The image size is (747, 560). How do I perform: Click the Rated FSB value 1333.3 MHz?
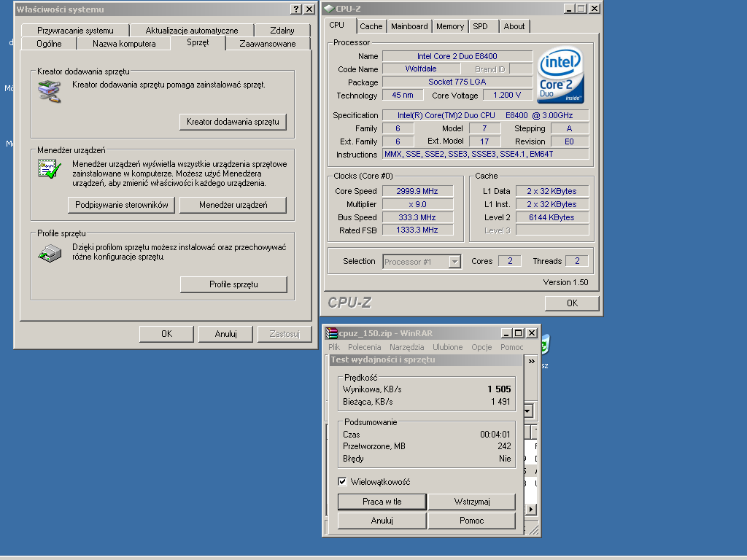point(417,230)
